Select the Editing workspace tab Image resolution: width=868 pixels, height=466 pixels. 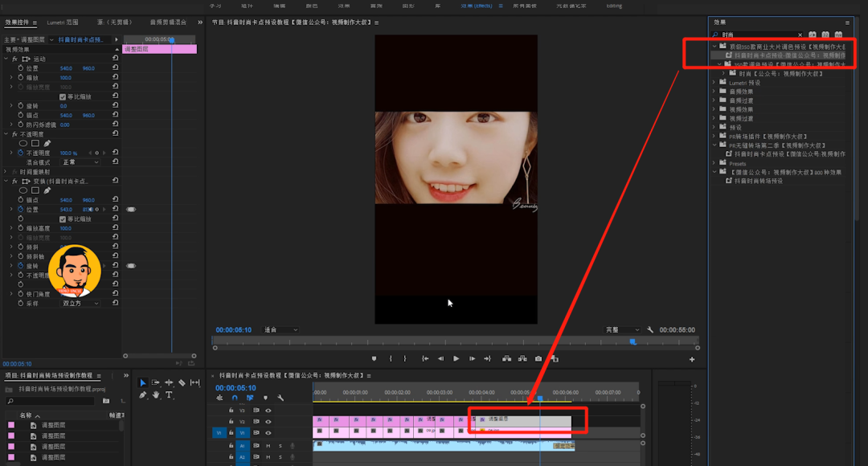(x=614, y=6)
